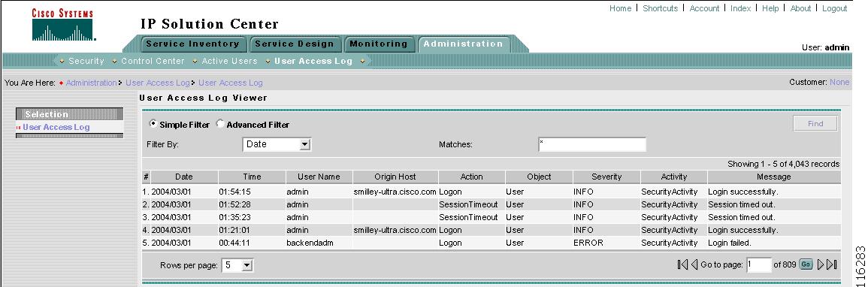Click the Customer None link

(839, 82)
